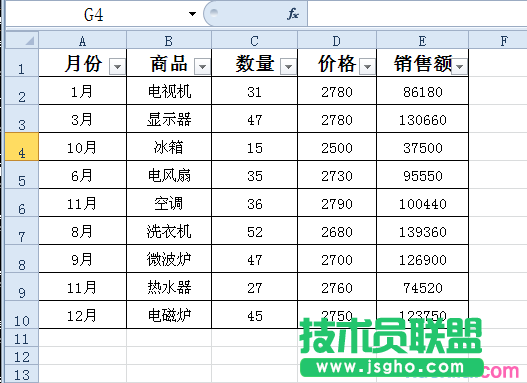Click the 数量 header cell text

[255, 63]
